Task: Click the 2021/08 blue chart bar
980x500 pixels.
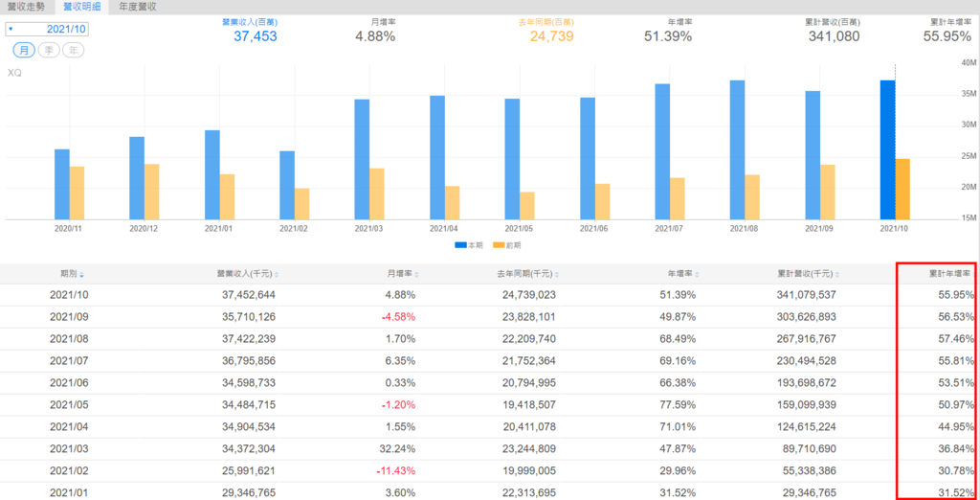Action: pos(737,149)
